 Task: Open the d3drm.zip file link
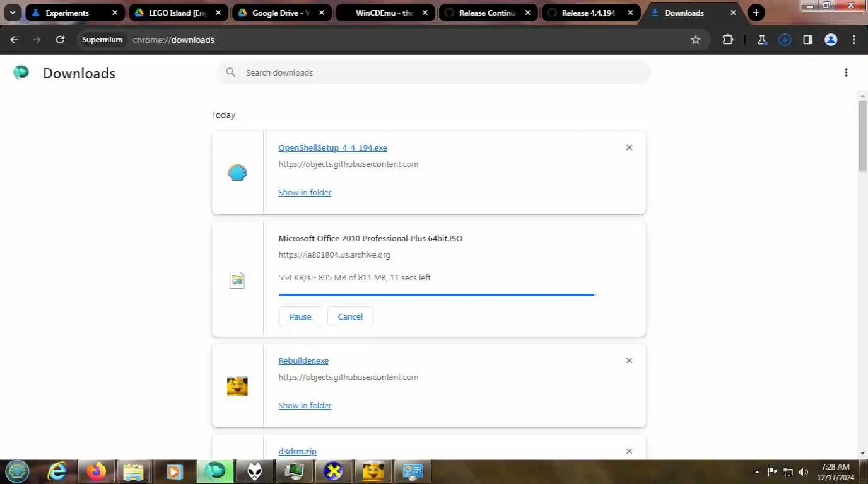click(x=297, y=451)
